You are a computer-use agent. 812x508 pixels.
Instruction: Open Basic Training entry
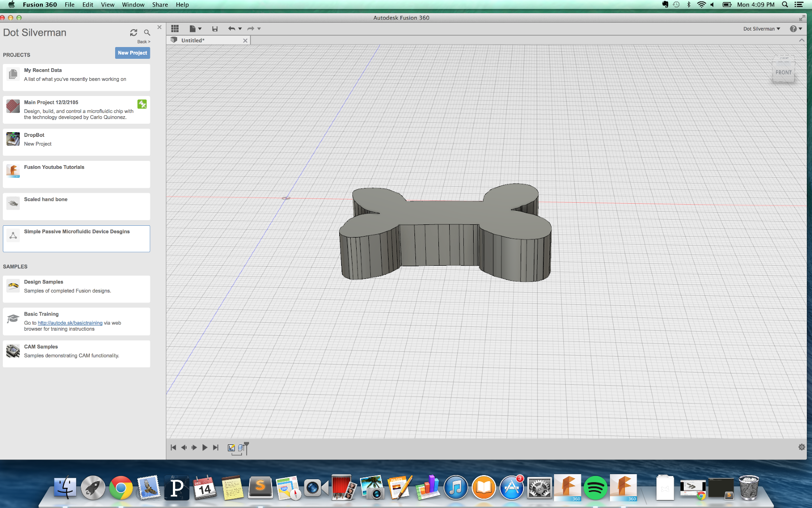click(x=77, y=322)
